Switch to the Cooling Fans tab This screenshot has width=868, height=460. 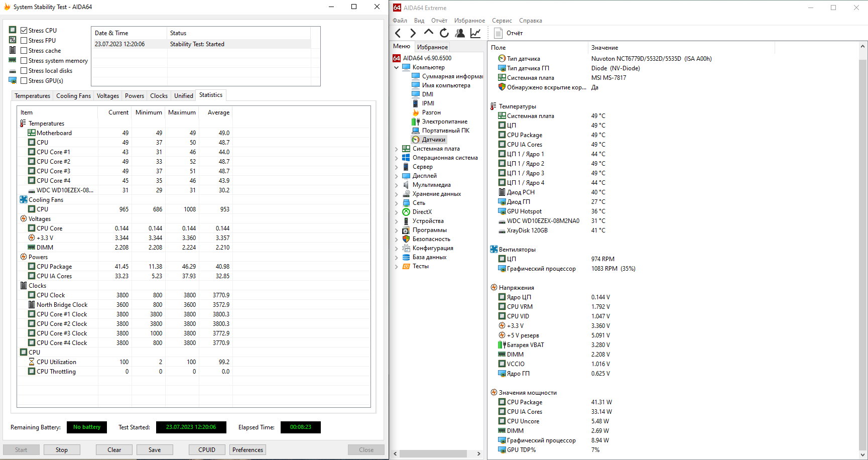coord(73,96)
